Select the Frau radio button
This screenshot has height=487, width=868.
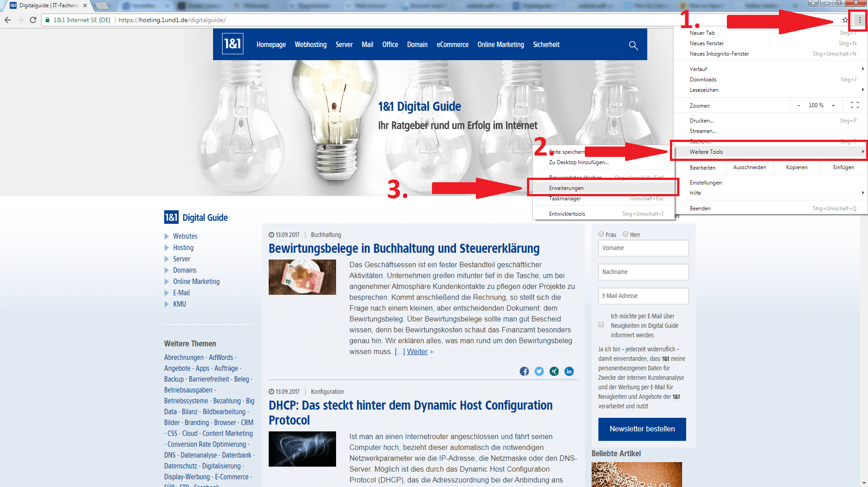tap(601, 234)
